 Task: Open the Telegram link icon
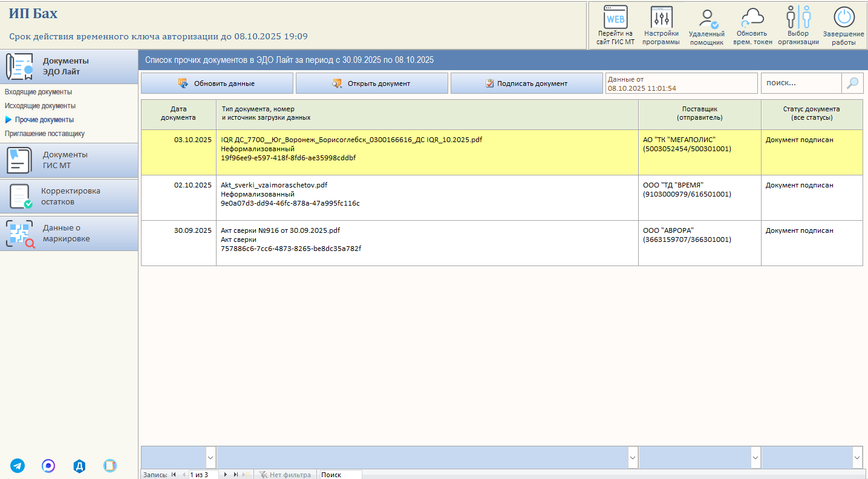pyautogui.click(x=18, y=466)
